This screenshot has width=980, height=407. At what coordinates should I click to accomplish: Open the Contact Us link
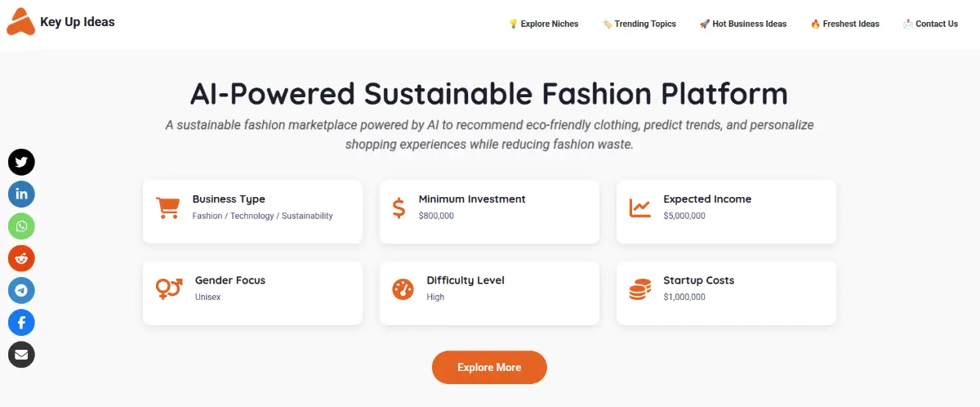tap(930, 24)
